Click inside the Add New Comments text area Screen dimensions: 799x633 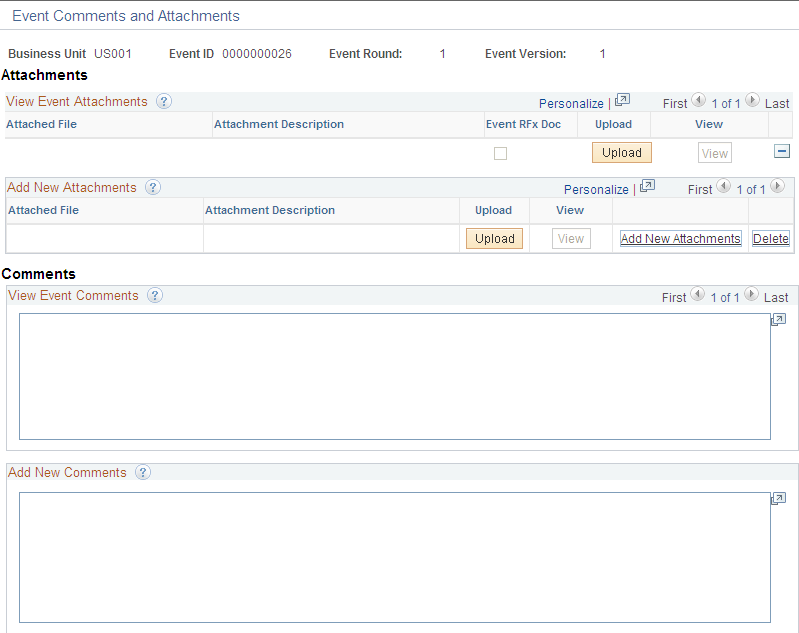395,557
